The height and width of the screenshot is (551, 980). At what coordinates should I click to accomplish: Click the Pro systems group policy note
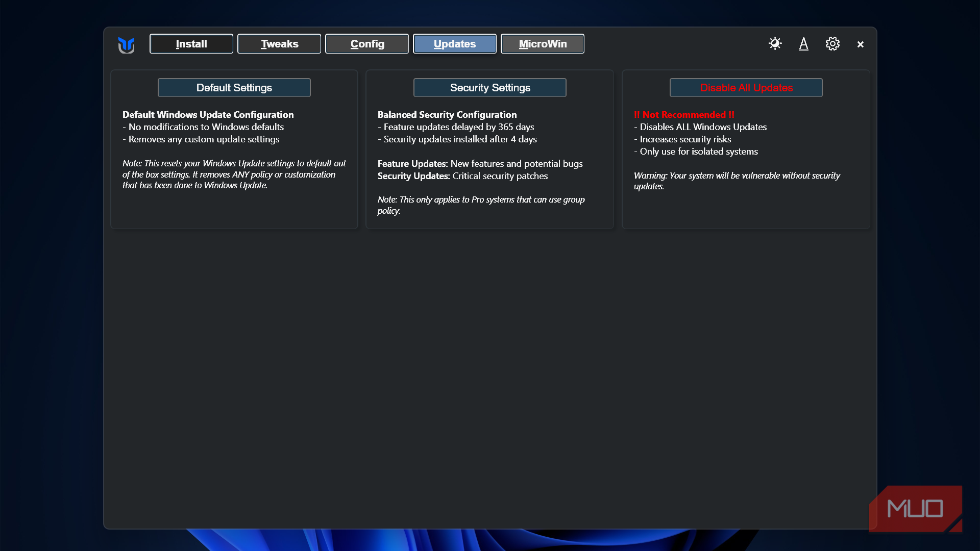481,205
